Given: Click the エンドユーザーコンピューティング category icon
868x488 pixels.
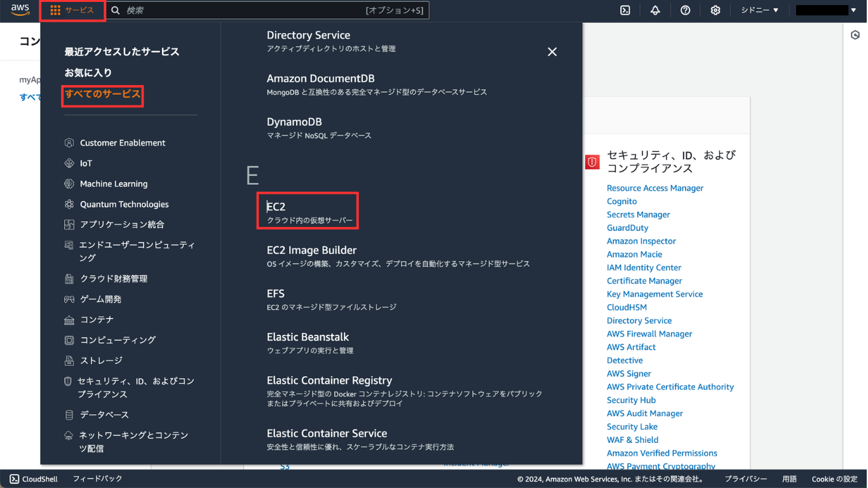Looking at the screenshot, I should tap(69, 245).
